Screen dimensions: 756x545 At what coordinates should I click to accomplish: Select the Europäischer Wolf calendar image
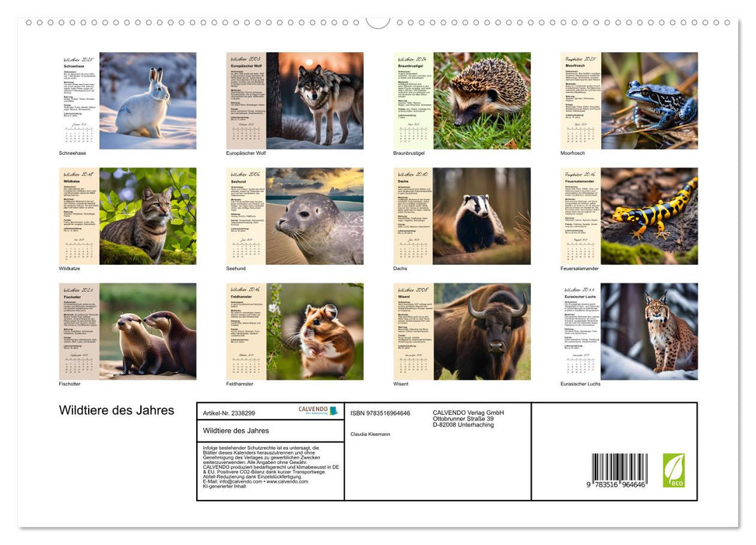[315, 100]
